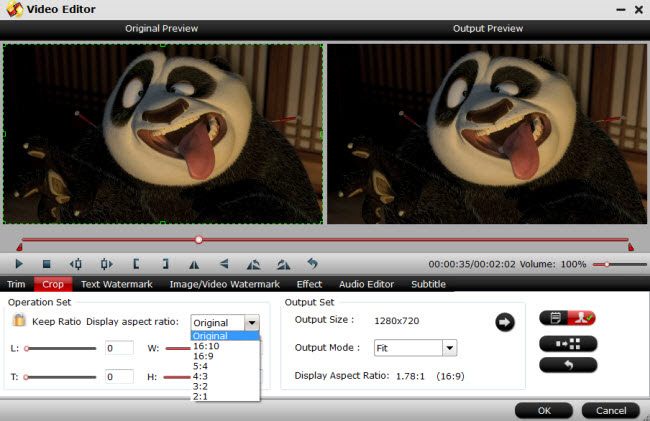The image size is (650, 421).
Task: Open the Audio Editor tab
Action: coord(366,284)
